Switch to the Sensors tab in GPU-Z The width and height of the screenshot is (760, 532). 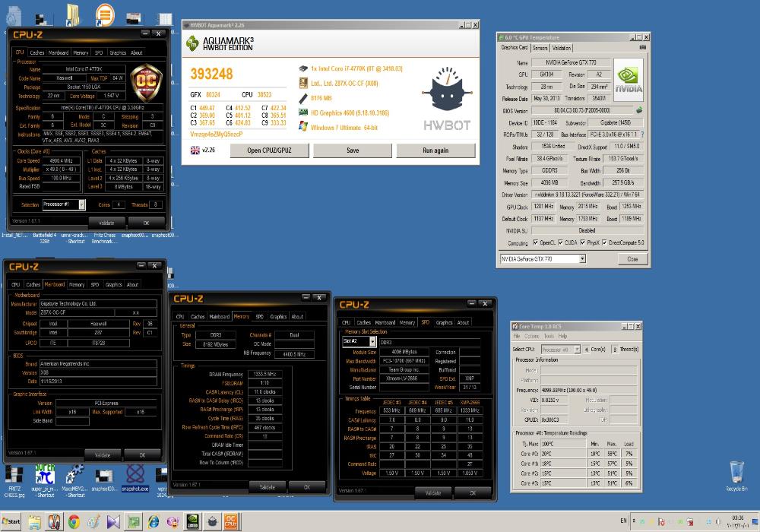(540, 48)
